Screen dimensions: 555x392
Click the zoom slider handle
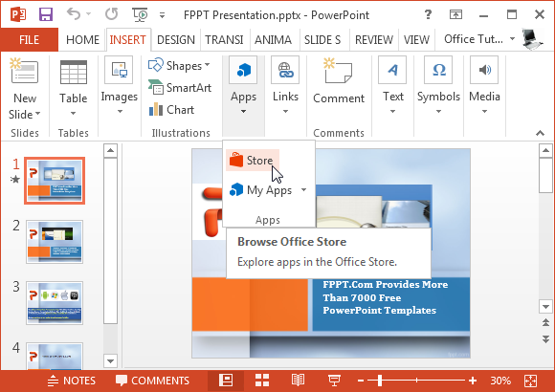(380, 381)
